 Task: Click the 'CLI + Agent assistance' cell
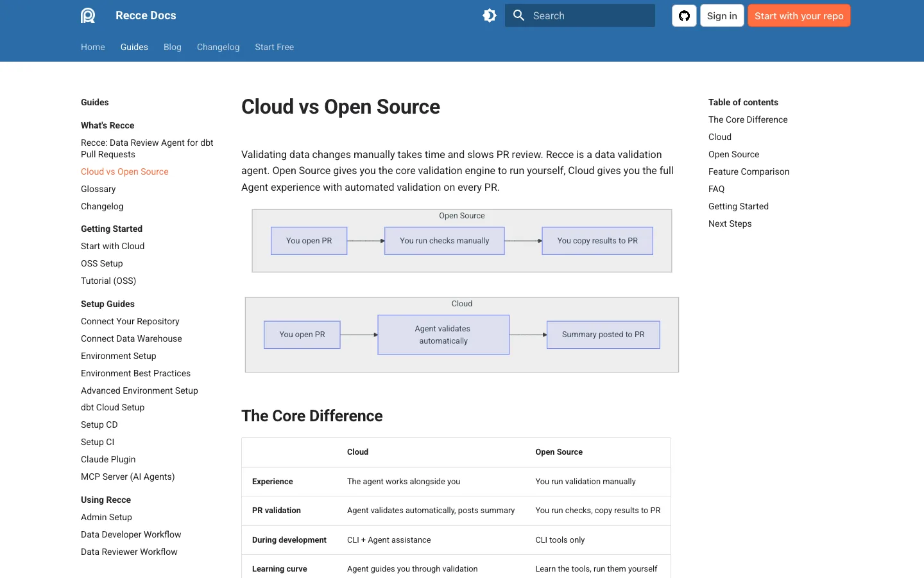pos(389,540)
